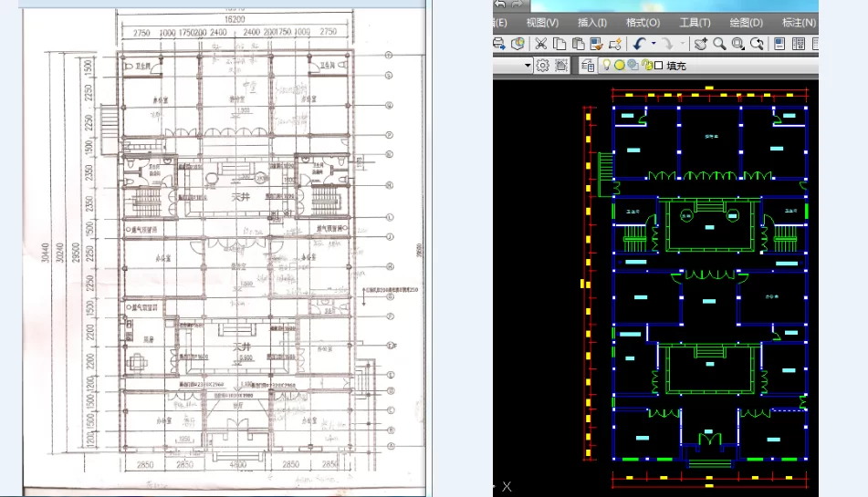Expand the workspace dropdown arrow
This screenshot has width=868, height=497.
click(528, 66)
